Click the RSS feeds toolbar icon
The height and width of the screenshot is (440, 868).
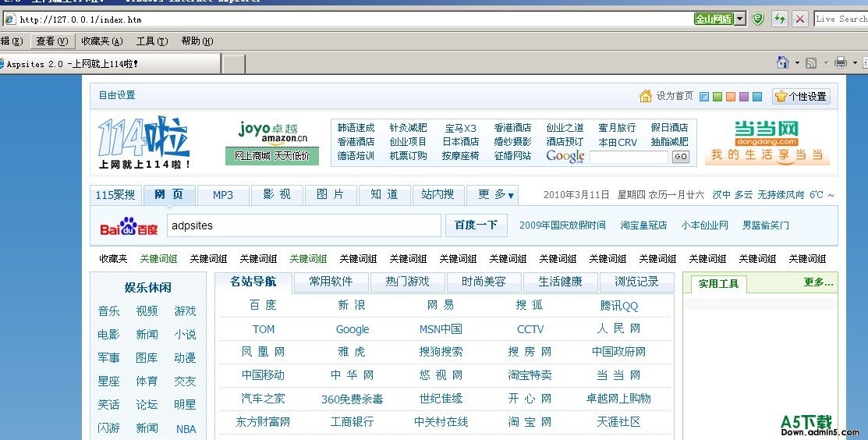point(811,63)
